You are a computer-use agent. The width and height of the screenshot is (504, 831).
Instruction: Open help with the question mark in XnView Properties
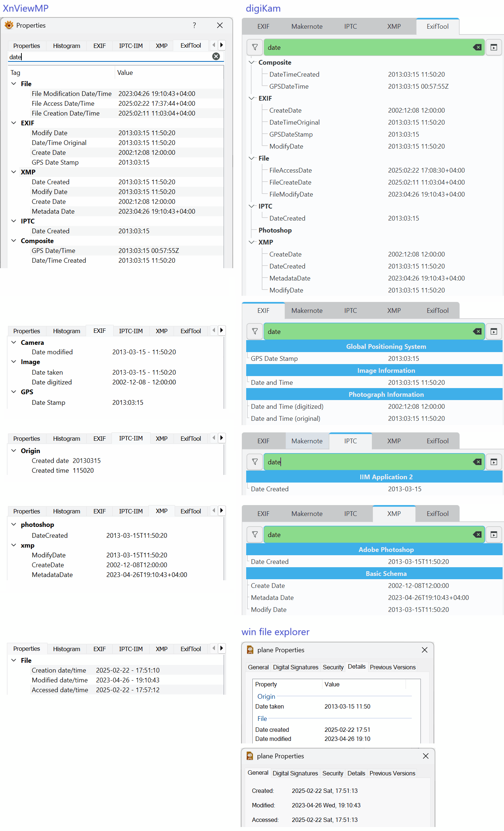(x=194, y=25)
